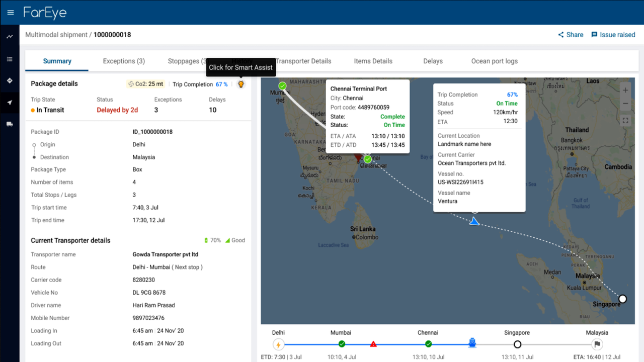Click driver name Hari Ram Prasad
Image resolution: width=644 pixels, height=362 pixels.
point(153,305)
